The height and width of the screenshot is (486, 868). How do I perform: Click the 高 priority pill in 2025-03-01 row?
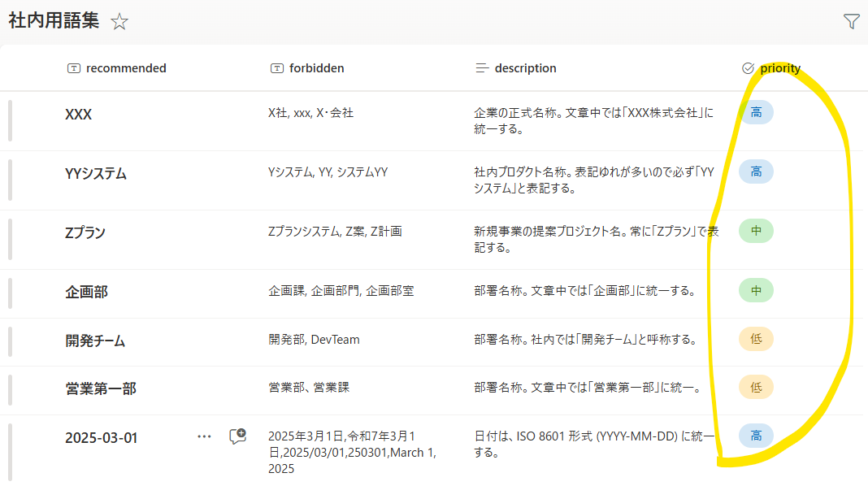pos(756,436)
